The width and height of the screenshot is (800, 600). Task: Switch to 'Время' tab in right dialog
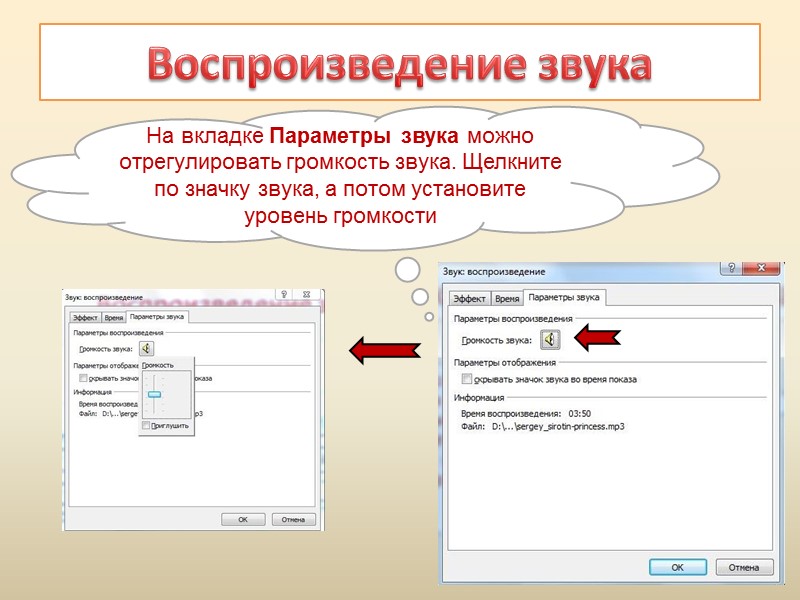click(507, 298)
